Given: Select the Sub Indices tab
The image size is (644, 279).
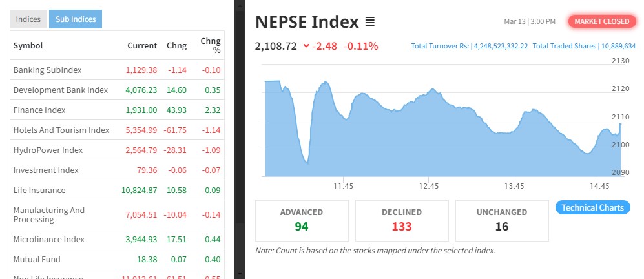Looking at the screenshot, I should [76, 19].
